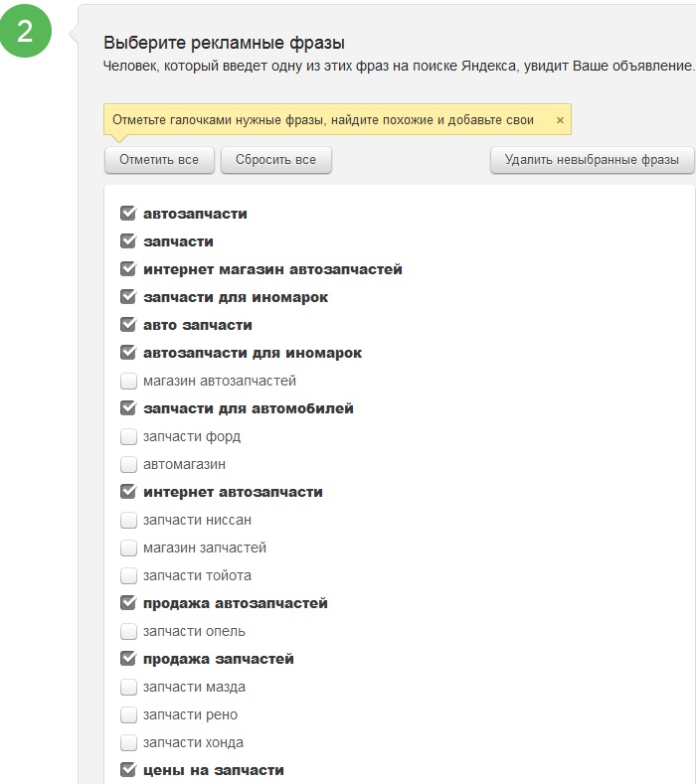Click the green step 2 circle icon
696x784 pixels.
tap(25, 31)
